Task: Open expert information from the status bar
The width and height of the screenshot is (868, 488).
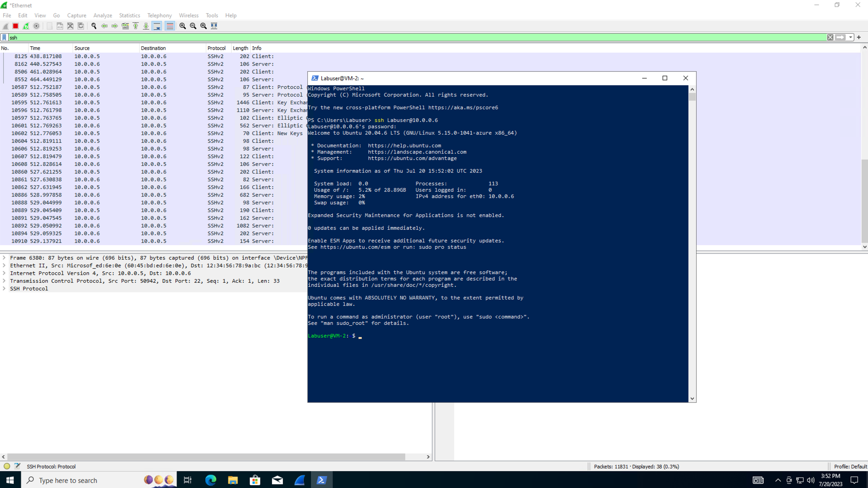Action: tap(6, 466)
